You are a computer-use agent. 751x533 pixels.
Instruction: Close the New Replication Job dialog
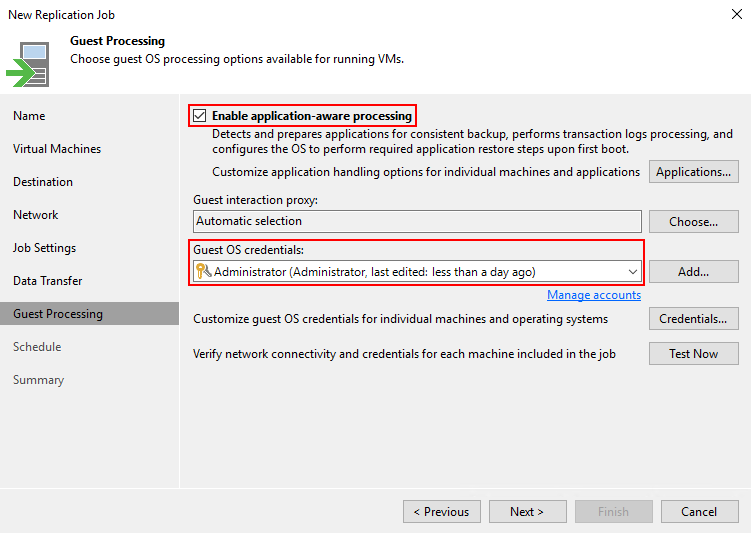[735, 13]
